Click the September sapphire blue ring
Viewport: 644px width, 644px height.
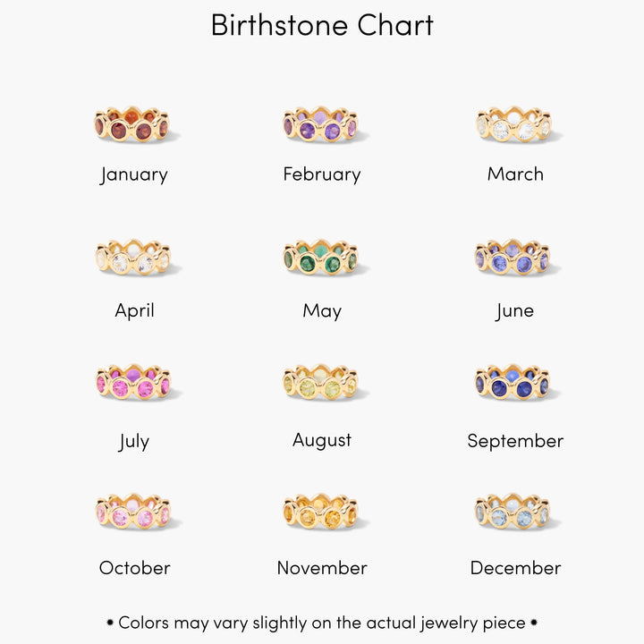click(514, 383)
